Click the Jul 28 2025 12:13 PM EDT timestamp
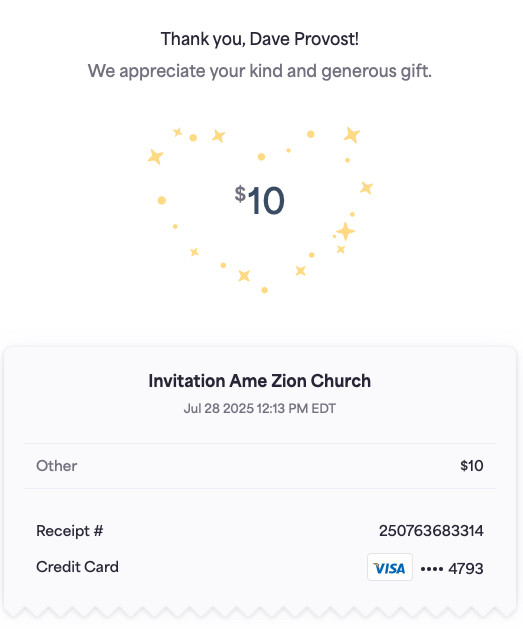 point(259,408)
